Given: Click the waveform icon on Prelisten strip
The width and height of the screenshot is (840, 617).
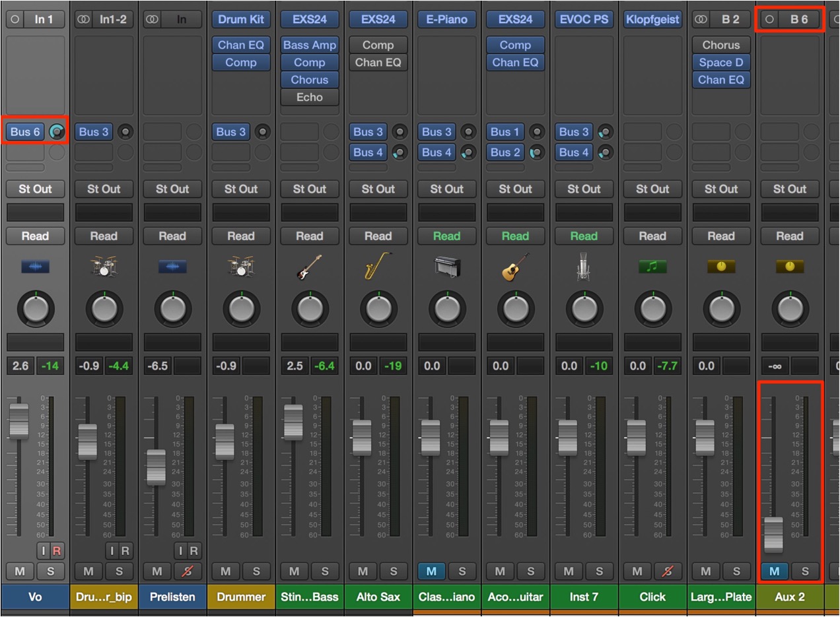Looking at the screenshot, I should point(172,267).
